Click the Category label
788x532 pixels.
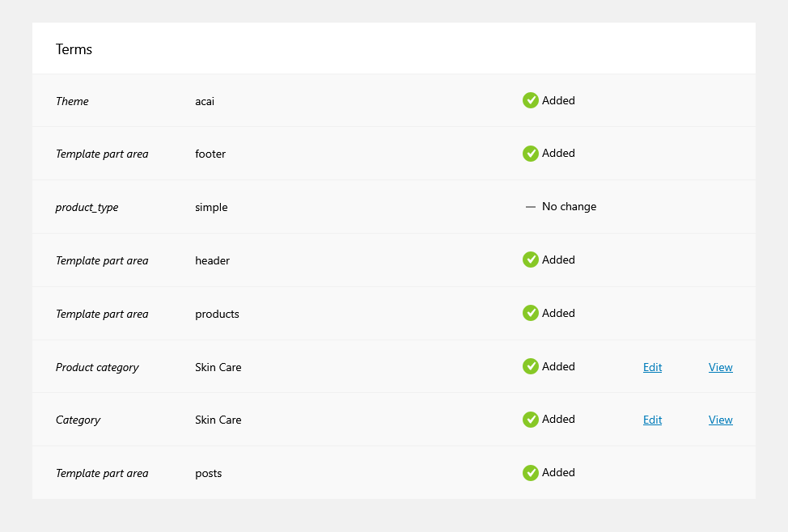[x=78, y=420]
